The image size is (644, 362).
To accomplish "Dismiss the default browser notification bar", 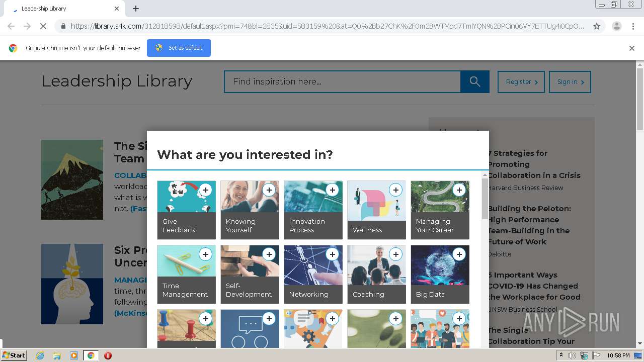I will pos(631,48).
